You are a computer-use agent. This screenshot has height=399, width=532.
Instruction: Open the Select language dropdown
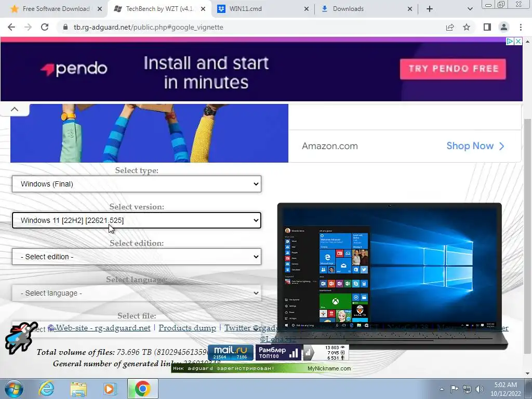point(137,293)
